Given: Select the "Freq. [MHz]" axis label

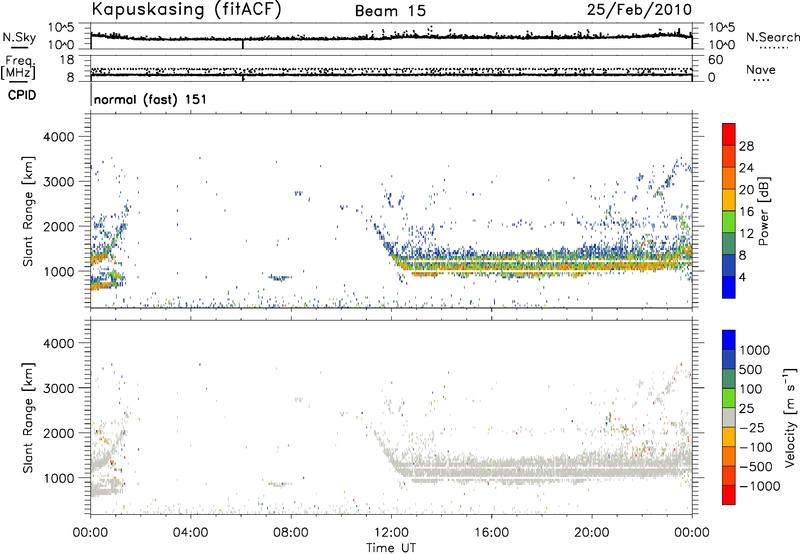Looking at the screenshot, I should tap(18, 68).
